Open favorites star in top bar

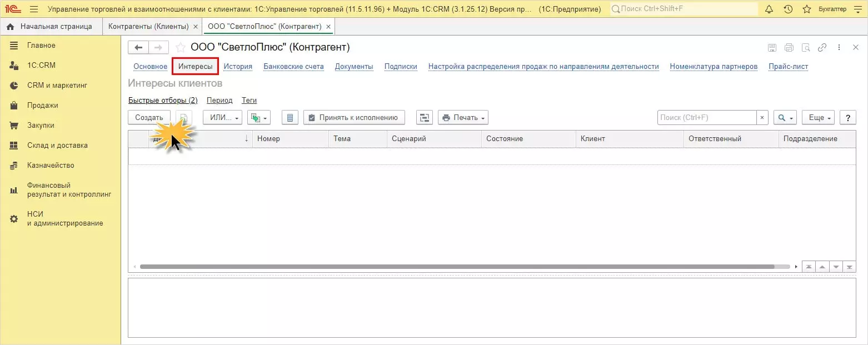point(807,9)
